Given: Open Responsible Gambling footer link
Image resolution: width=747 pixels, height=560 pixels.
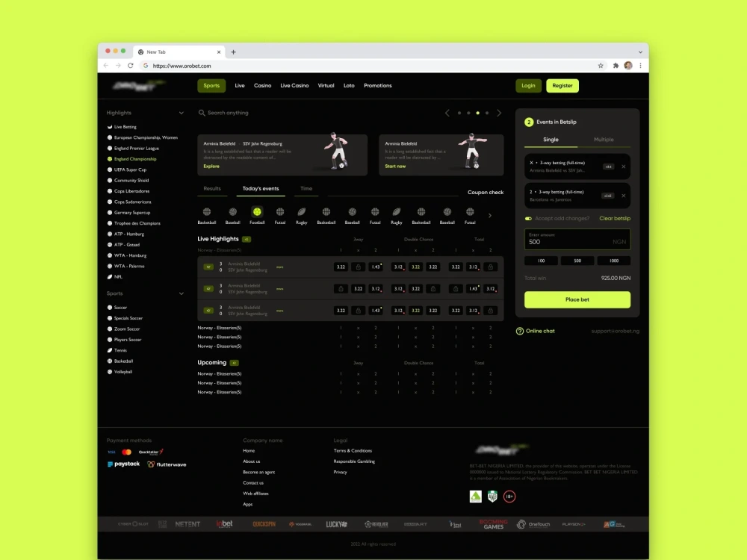Looking at the screenshot, I should tap(354, 461).
